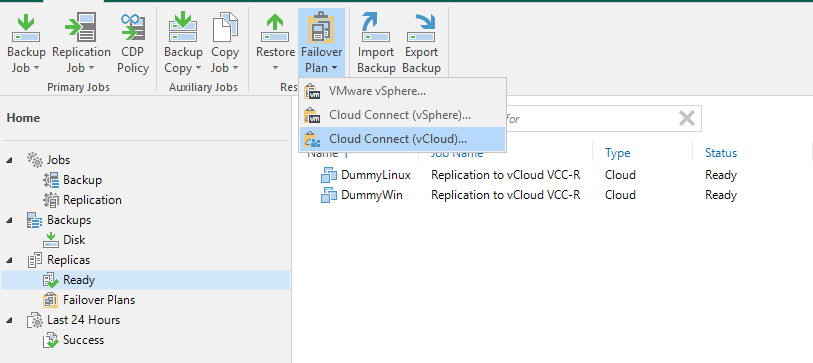Collapse the Replicas tree node

pos(10,260)
